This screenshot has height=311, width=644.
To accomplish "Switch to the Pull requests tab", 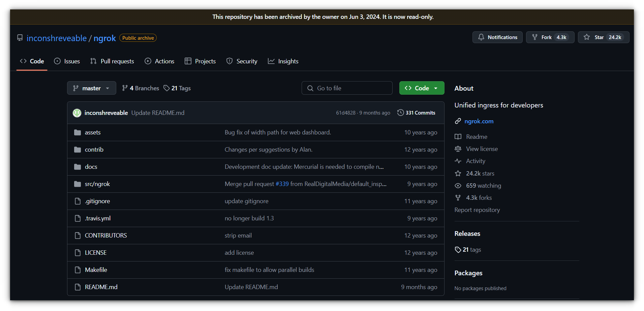I will [x=112, y=61].
